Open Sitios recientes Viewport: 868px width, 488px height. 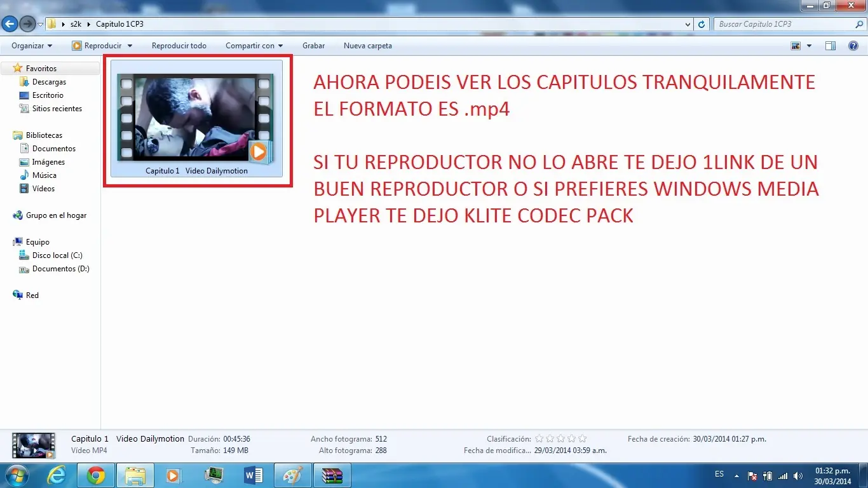click(x=57, y=109)
